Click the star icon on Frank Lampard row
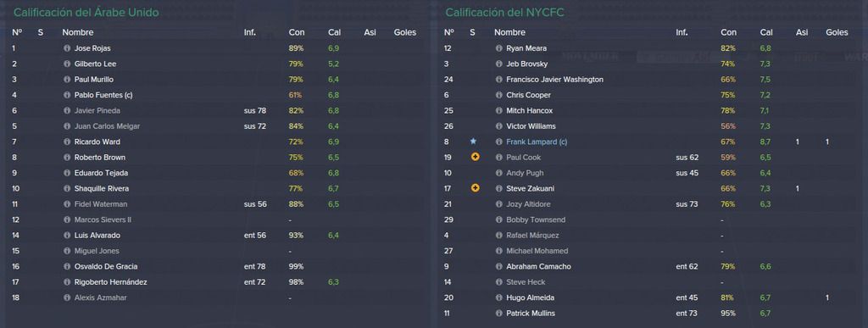This screenshot has height=328, width=868. (x=473, y=142)
